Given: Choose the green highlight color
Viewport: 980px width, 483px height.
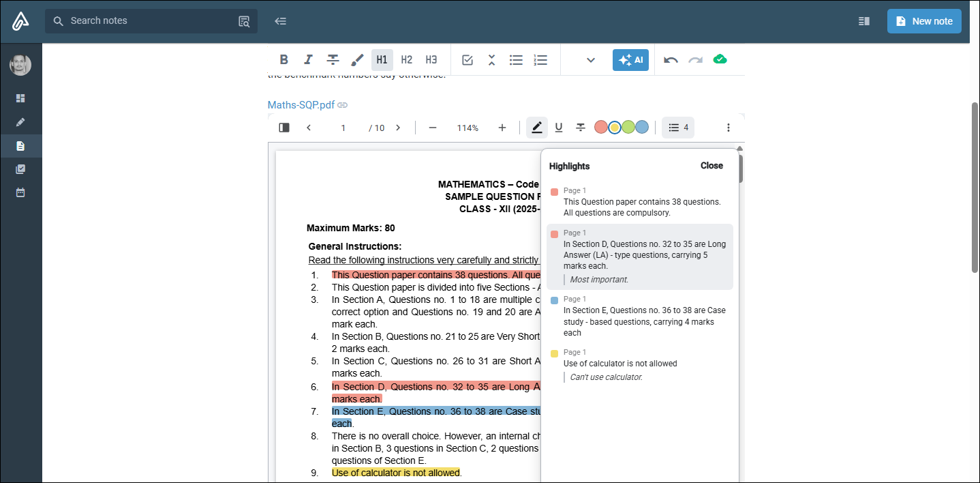Looking at the screenshot, I should [628, 127].
